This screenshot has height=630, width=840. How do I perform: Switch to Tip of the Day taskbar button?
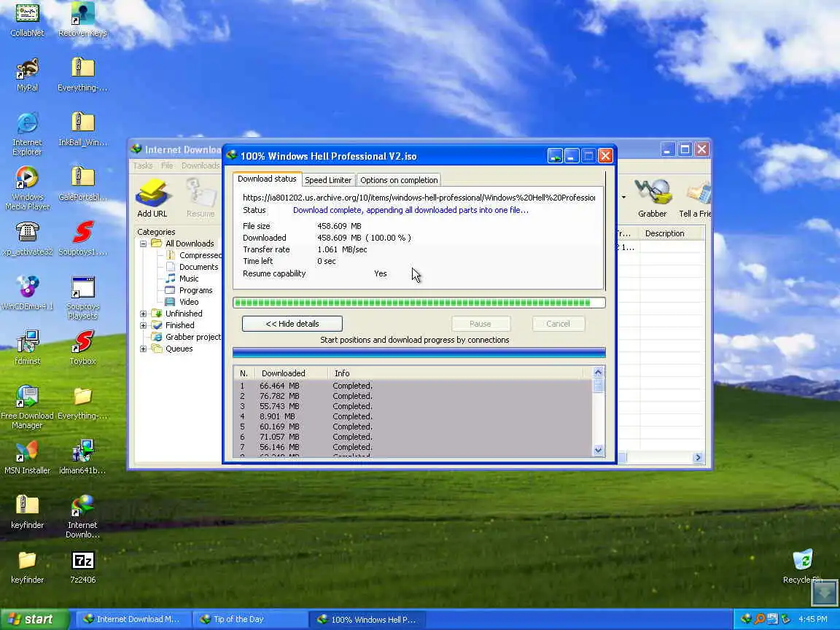(x=249, y=619)
